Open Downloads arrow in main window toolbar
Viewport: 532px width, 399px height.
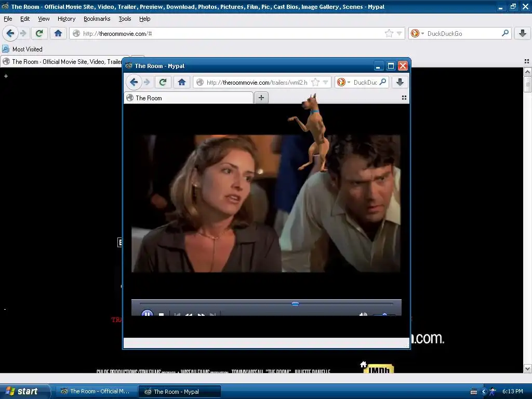point(523,33)
